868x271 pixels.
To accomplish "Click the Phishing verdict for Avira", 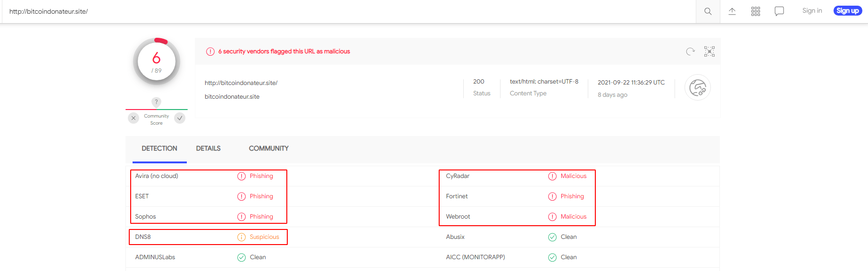I will pyautogui.click(x=261, y=176).
